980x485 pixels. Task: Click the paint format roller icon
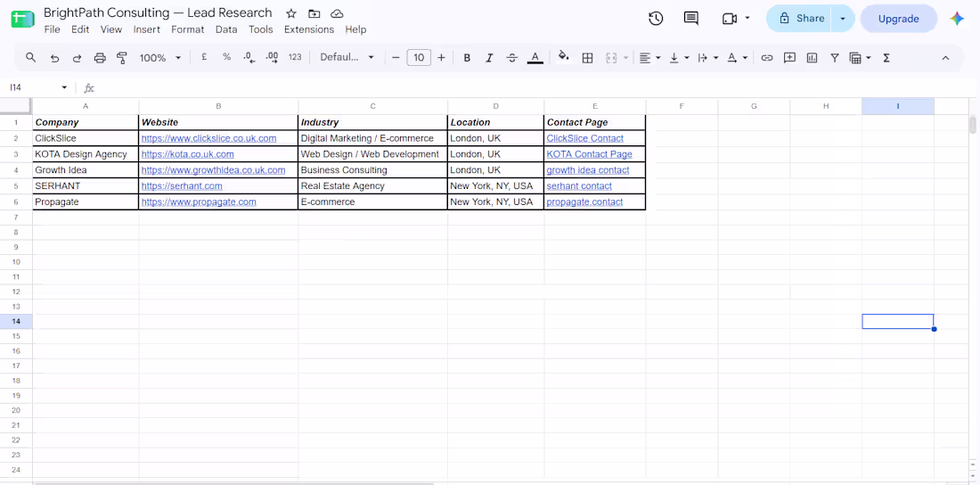[x=122, y=58]
